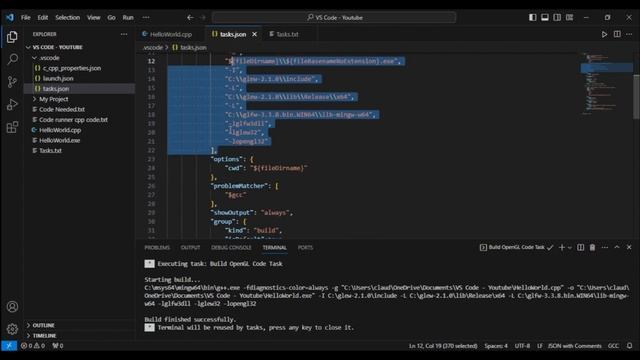The image size is (640, 360).
Task: Toggle the secondary side bar layout icon
Action: click(557, 18)
